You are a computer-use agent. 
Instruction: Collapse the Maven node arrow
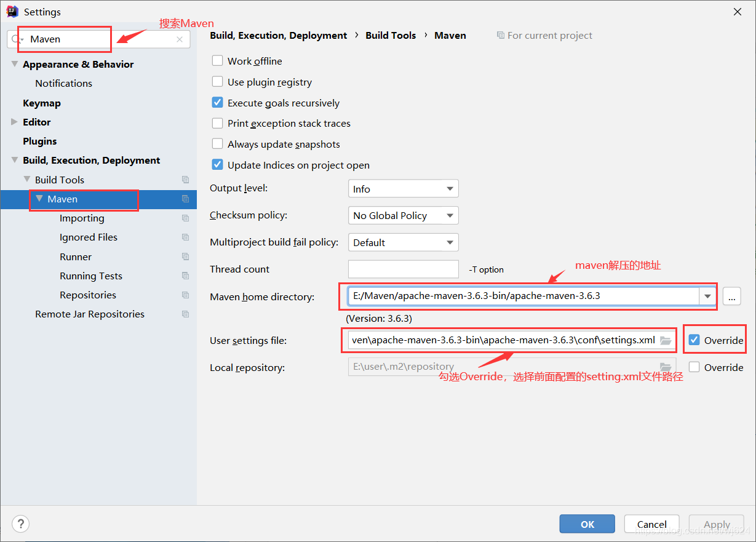(x=39, y=199)
